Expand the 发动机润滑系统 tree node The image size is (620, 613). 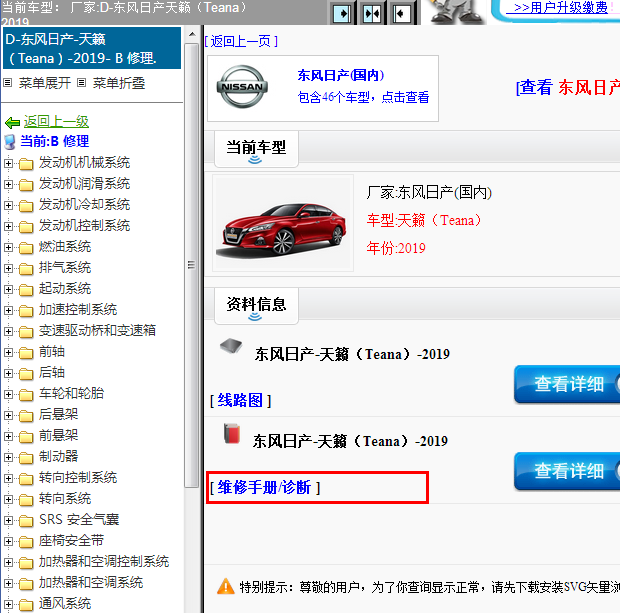point(8,184)
